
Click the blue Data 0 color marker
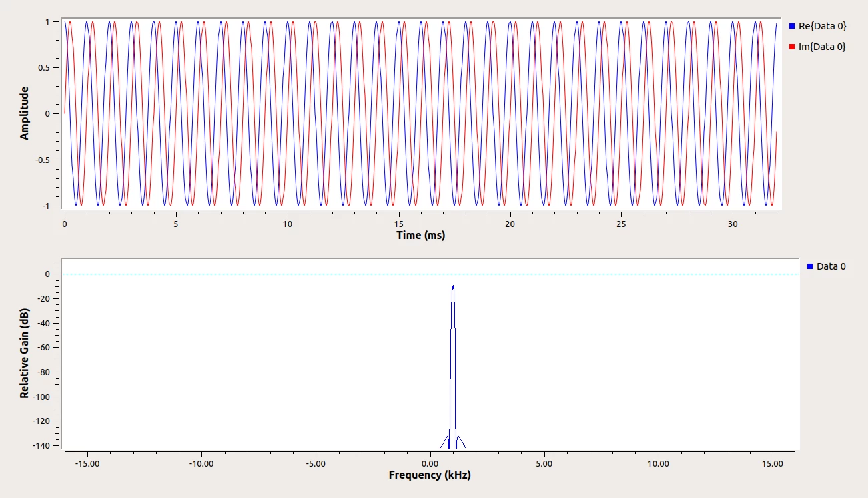pos(810,266)
